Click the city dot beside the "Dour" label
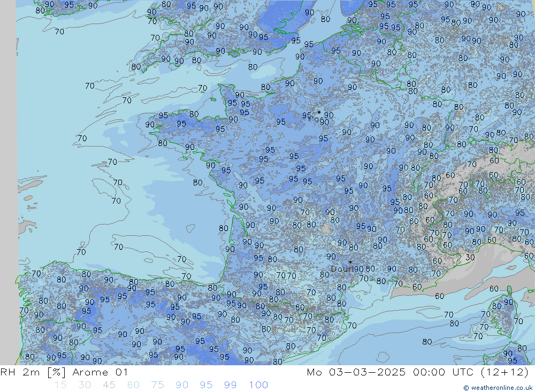 tap(350, 262)
